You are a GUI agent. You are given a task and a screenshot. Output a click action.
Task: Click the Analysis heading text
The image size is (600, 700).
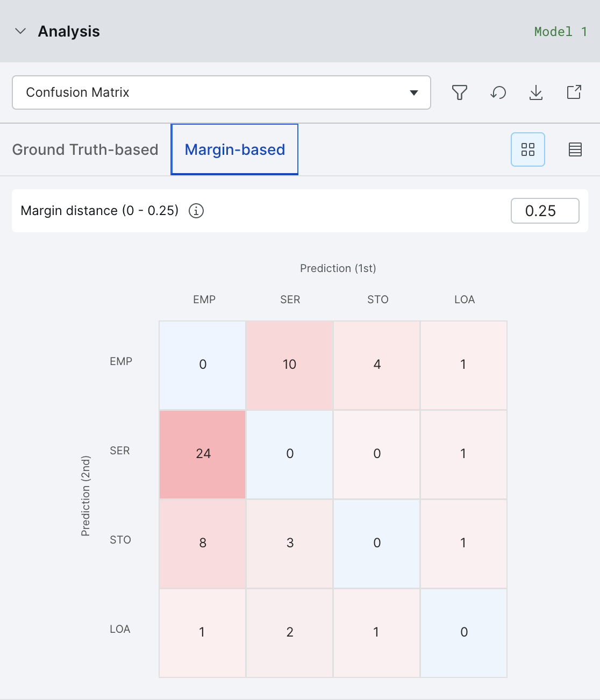point(69,31)
